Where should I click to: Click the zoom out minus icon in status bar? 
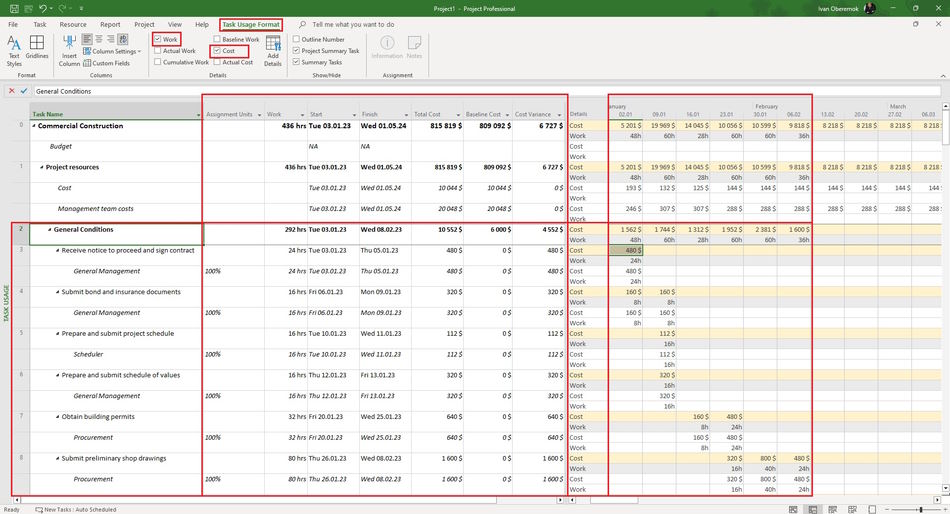point(886,510)
